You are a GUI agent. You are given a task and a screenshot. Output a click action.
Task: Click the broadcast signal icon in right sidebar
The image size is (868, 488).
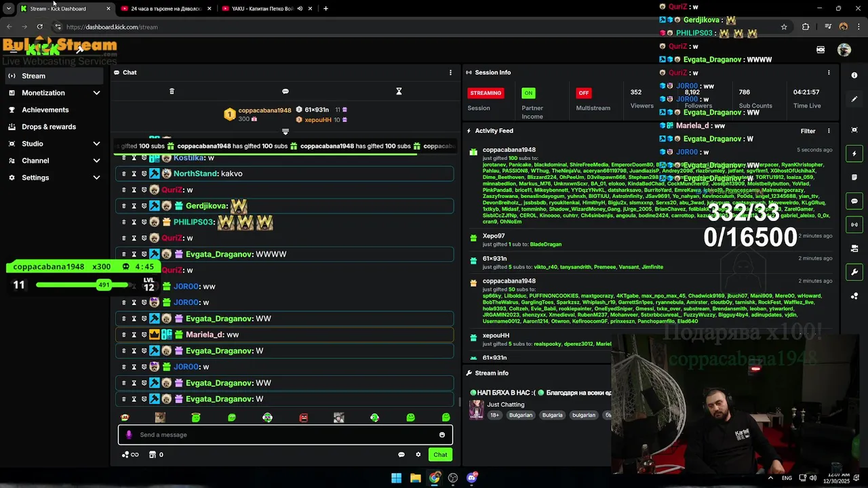click(x=854, y=224)
